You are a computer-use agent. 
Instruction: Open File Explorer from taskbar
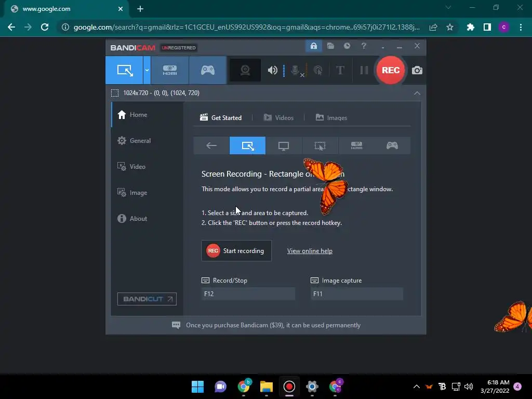(x=267, y=387)
